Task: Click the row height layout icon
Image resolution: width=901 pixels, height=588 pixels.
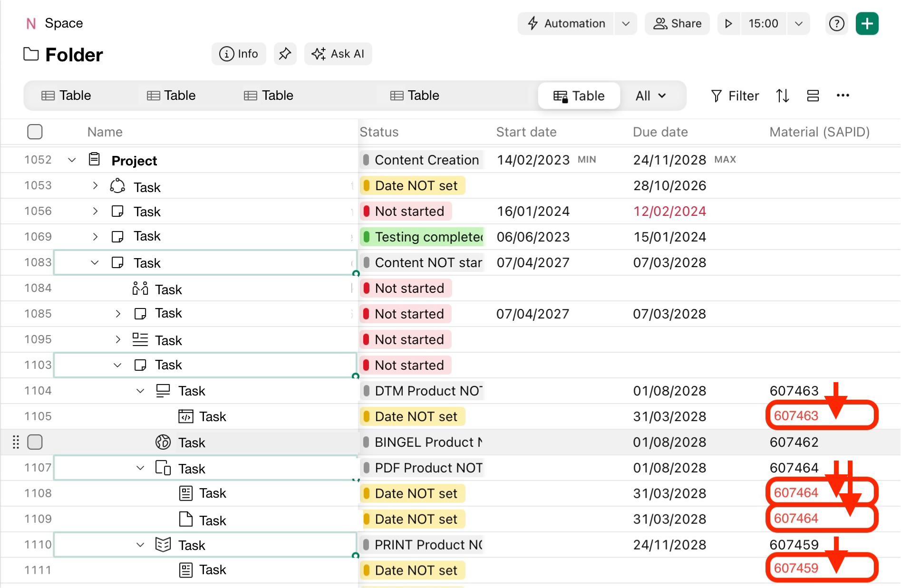Action: click(813, 96)
